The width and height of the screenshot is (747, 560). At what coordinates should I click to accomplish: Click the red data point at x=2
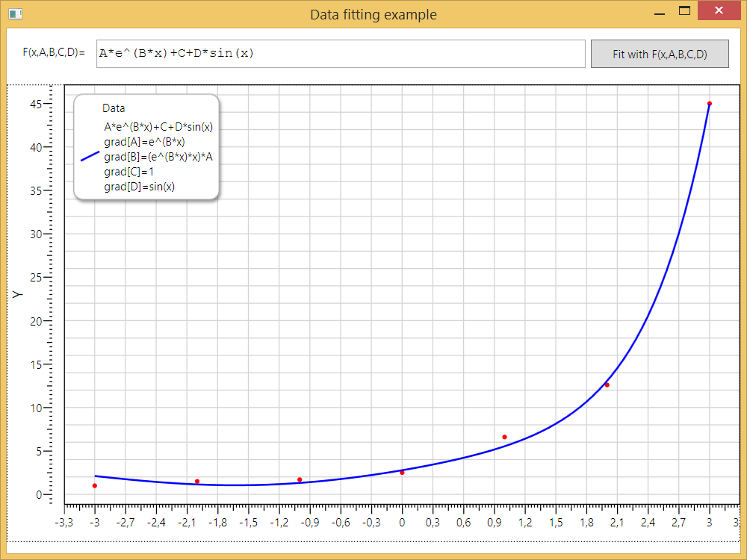pos(607,385)
